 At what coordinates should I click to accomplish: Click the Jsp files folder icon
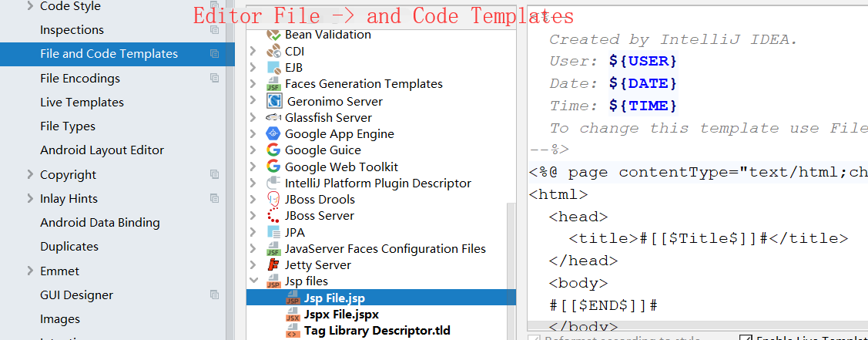point(273,281)
